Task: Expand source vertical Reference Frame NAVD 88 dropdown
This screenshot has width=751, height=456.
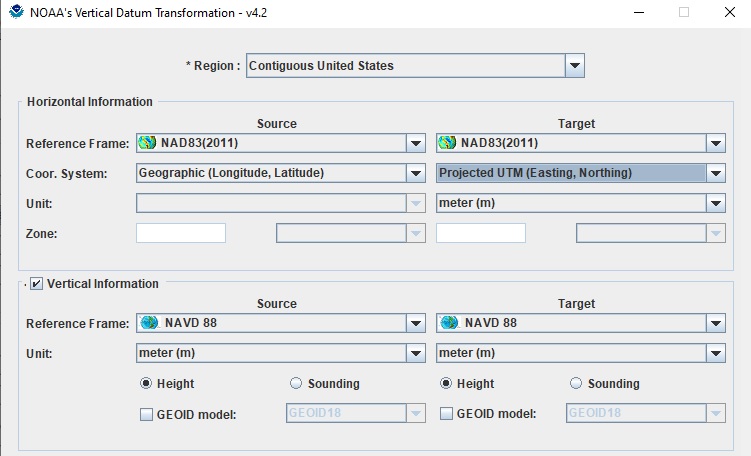Action: click(416, 323)
